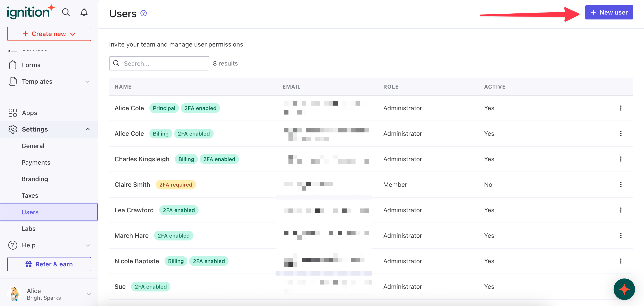Click the ROLE column header
This screenshot has height=306, width=644.
click(391, 87)
